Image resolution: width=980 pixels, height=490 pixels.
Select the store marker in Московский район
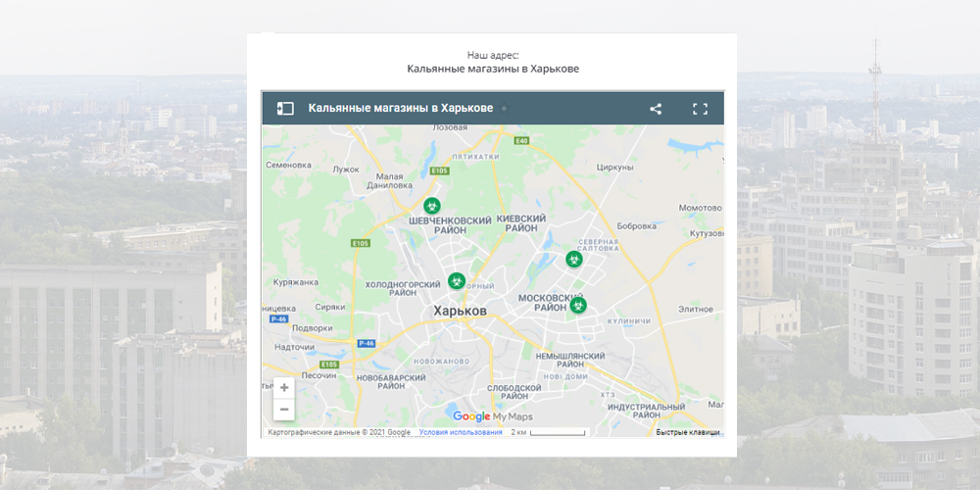pyautogui.click(x=578, y=306)
